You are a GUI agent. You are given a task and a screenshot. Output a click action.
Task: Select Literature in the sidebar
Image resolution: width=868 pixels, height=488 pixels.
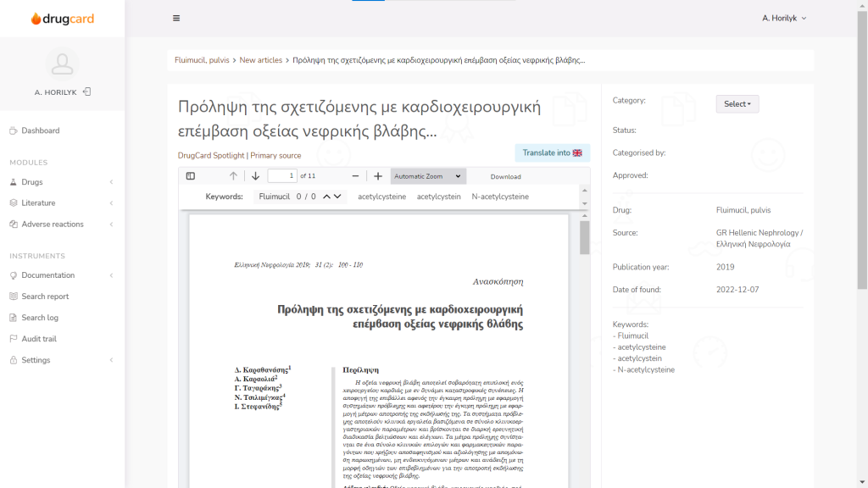38,203
